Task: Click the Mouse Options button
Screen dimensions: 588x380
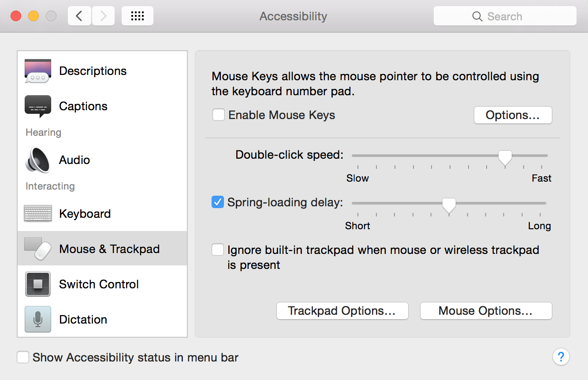Action: pyautogui.click(x=486, y=311)
